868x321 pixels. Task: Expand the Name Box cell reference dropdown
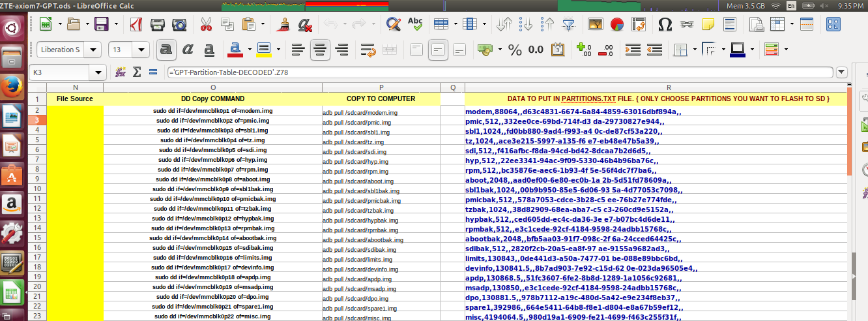[x=99, y=72]
